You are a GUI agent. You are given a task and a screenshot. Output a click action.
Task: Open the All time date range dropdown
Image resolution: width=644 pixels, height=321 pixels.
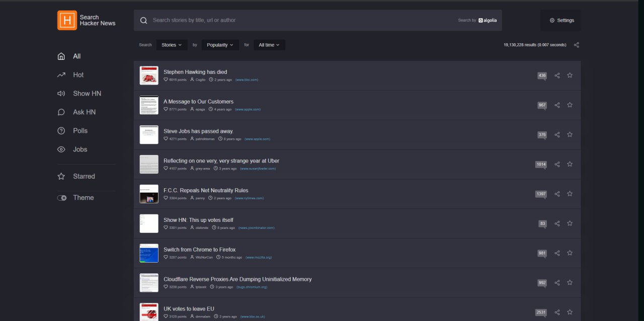tap(269, 45)
